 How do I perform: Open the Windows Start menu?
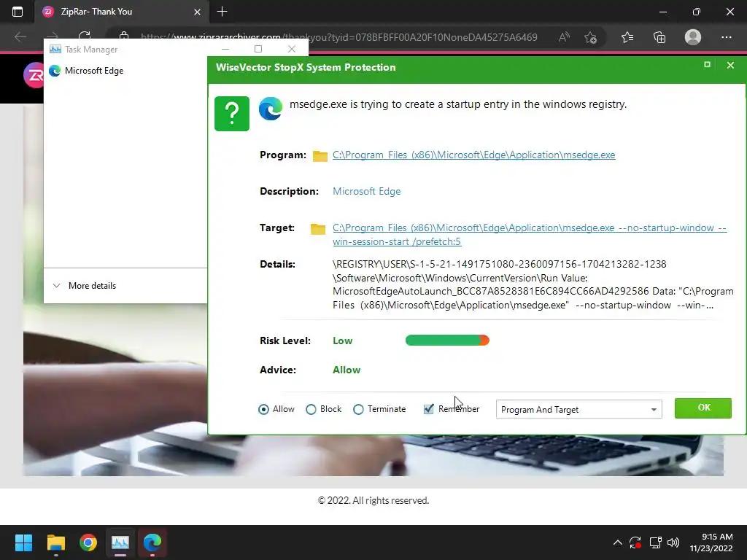click(x=23, y=542)
